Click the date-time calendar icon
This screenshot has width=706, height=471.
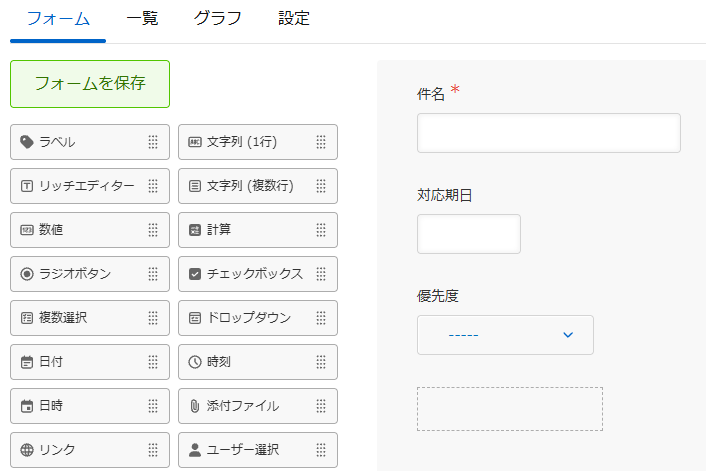pyautogui.click(x=27, y=406)
